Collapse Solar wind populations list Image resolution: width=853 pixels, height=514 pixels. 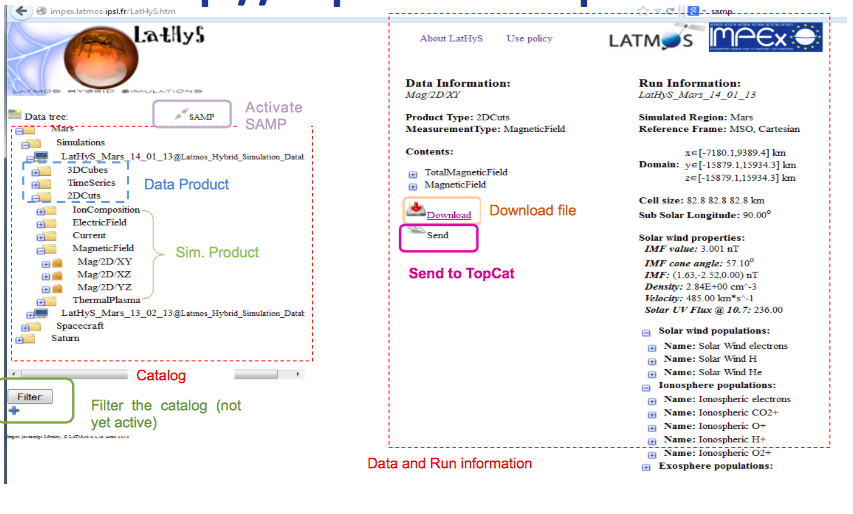[x=646, y=333]
